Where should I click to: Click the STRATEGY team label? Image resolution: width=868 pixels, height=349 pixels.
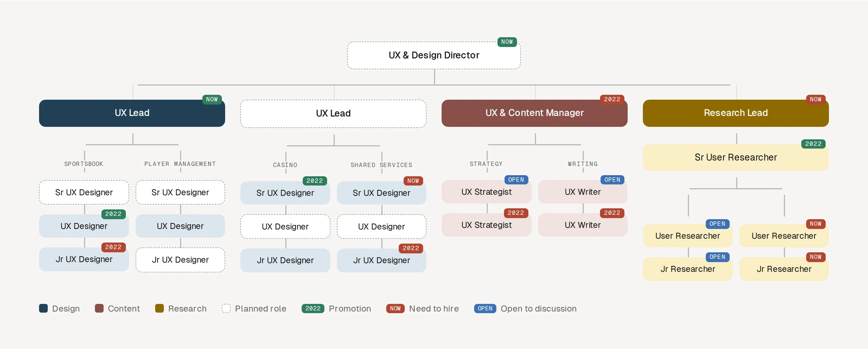pos(486,164)
